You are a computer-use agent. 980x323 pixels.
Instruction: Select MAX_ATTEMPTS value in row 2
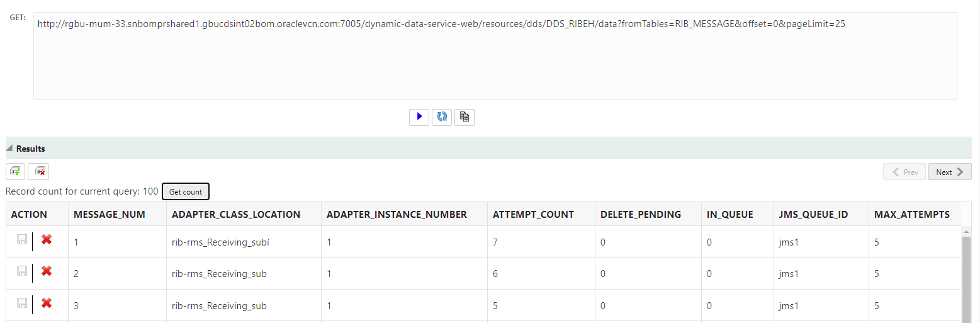(x=916, y=273)
